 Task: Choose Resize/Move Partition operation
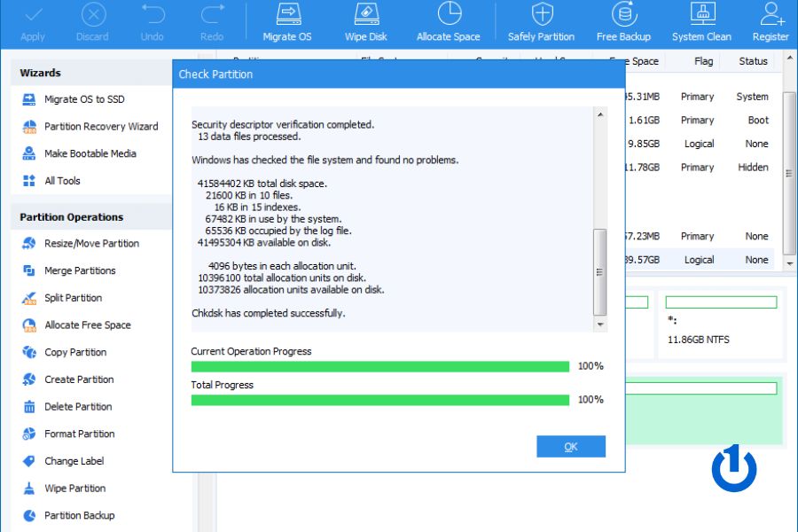coord(91,244)
